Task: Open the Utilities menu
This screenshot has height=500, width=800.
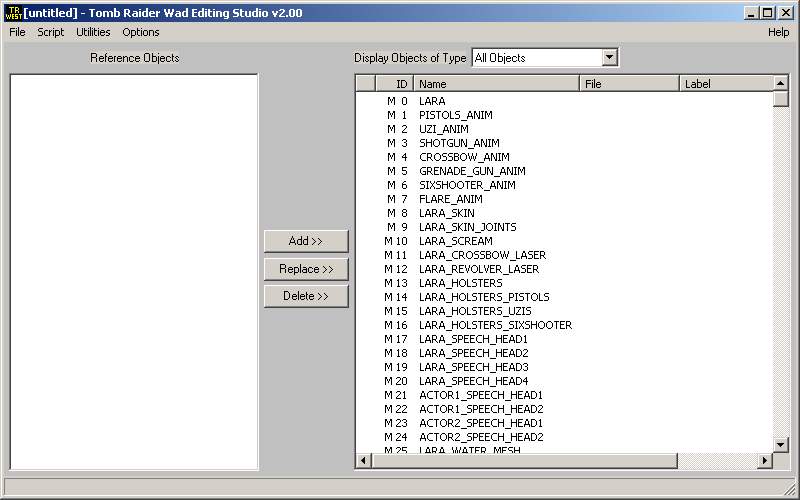Action: coord(93,32)
